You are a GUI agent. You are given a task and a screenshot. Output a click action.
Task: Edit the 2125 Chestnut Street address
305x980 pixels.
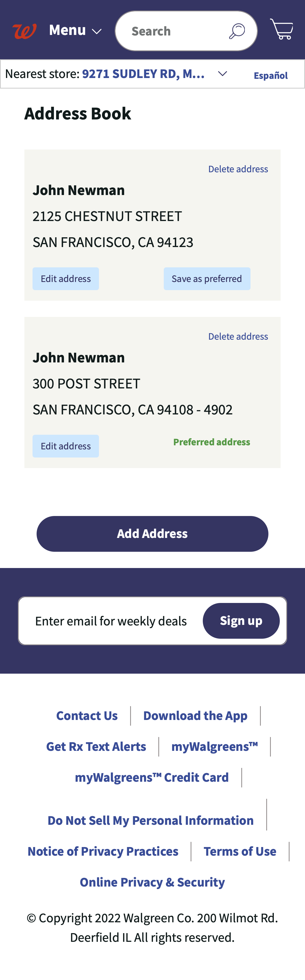[66, 278]
